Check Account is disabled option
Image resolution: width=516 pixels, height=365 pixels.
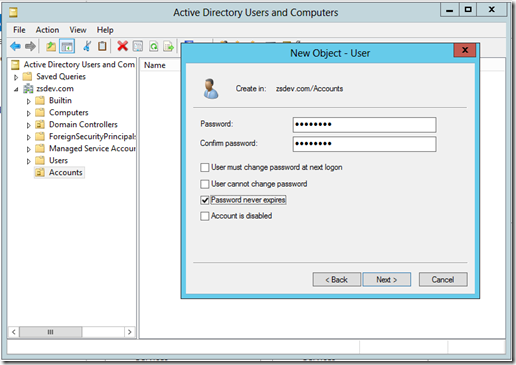pos(205,216)
